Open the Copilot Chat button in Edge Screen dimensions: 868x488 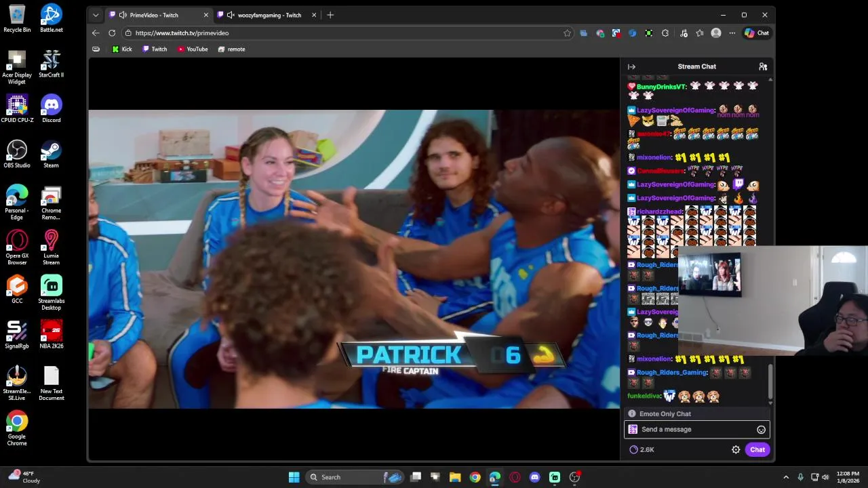[x=757, y=33]
